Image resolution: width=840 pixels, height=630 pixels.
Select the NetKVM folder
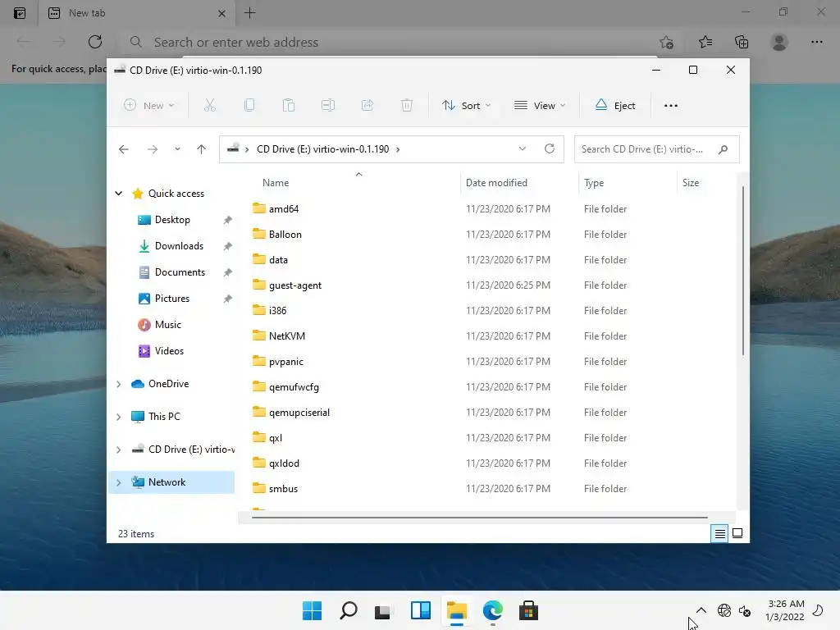click(x=287, y=336)
